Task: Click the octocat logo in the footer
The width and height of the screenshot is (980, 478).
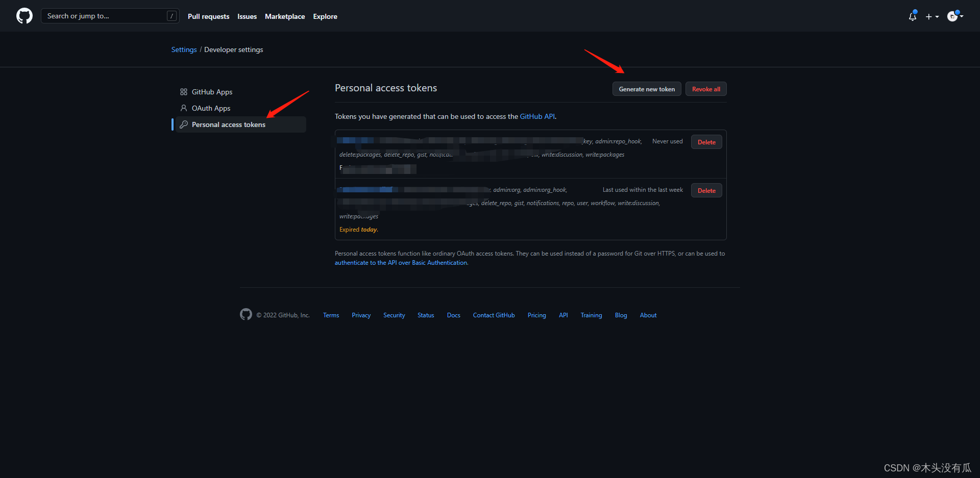Action: tap(246, 314)
